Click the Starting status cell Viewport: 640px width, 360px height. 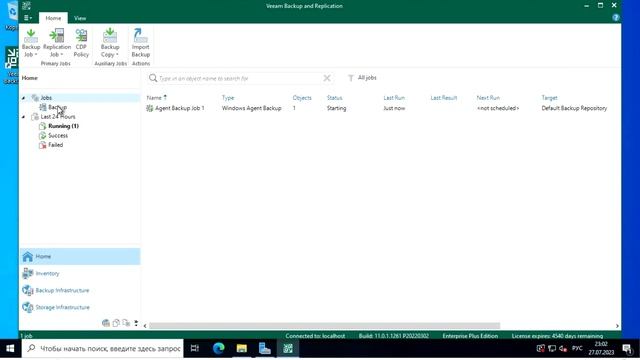[x=336, y=108]
